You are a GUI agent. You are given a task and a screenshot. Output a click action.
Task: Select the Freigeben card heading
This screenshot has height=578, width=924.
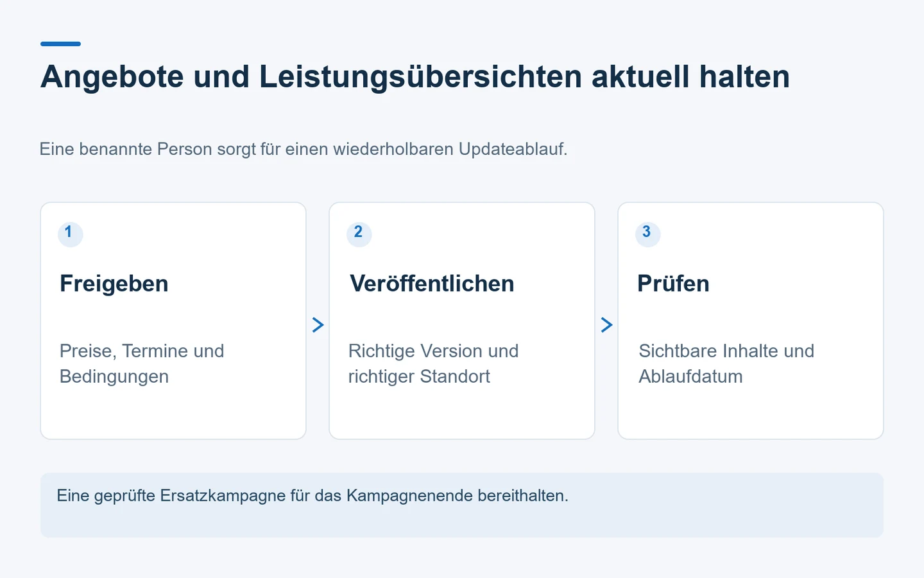pyautogui.click(x=114, y=284)
